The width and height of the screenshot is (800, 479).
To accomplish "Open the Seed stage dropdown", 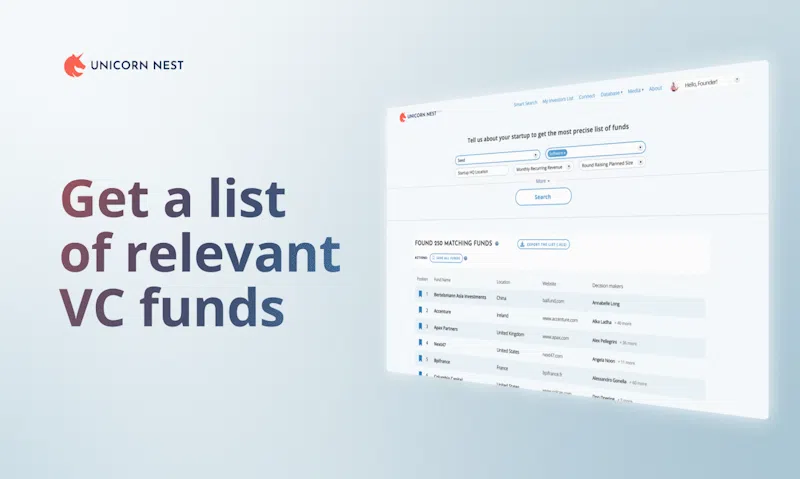I will click(x=497, y=157).
